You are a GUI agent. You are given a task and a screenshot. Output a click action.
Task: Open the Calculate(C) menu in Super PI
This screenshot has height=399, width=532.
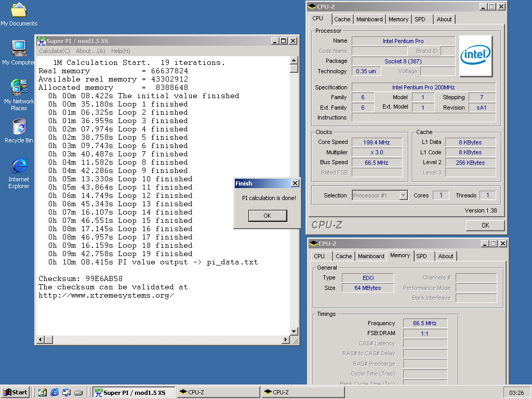click(54, 51)
